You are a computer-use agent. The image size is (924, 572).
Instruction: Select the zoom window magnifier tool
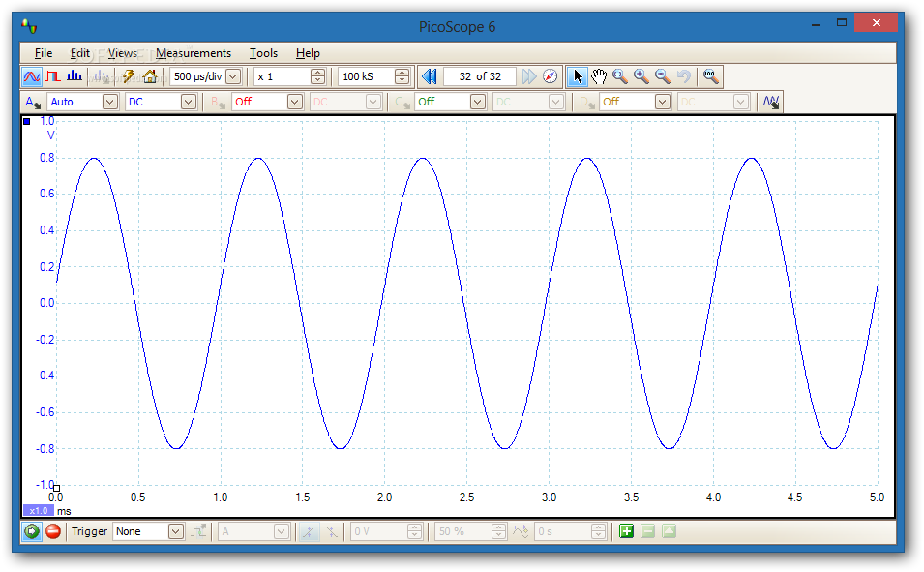tap(620, 76)
